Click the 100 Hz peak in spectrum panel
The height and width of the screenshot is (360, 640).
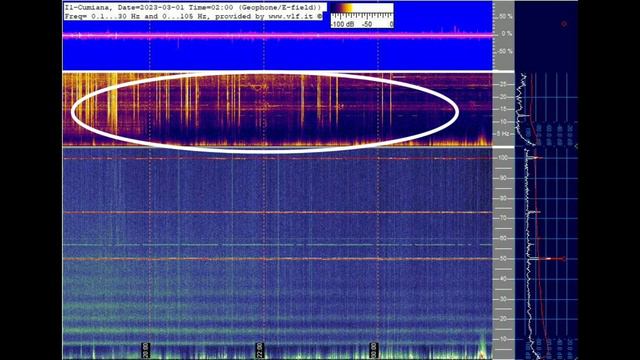(x=534, y=158)
